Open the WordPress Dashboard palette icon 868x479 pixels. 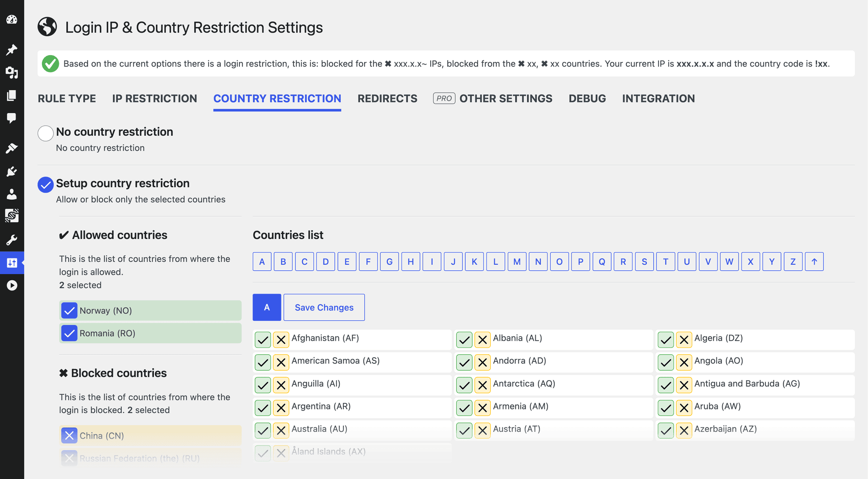pyautogui.click(x=12, y=19)
